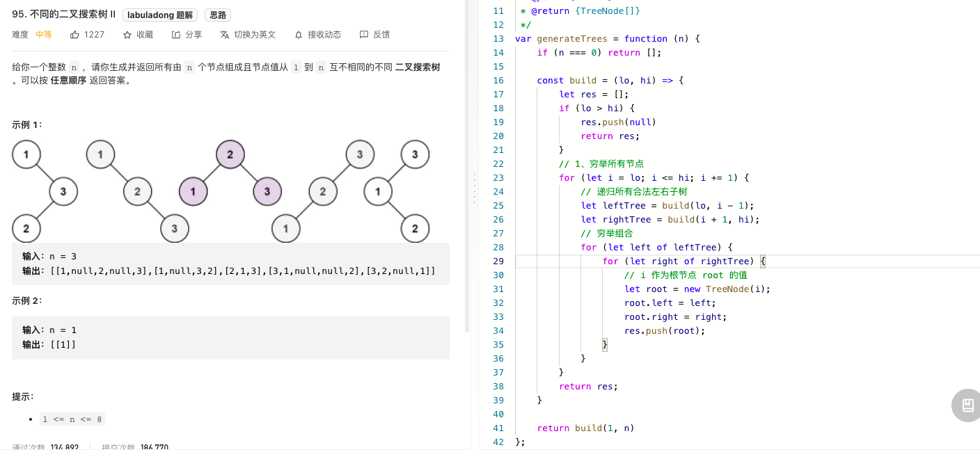Click the constraint 1 <= n <= 8
Image resolution: width=980 pixels, height=452 pixels.
[x=72, y=419]
